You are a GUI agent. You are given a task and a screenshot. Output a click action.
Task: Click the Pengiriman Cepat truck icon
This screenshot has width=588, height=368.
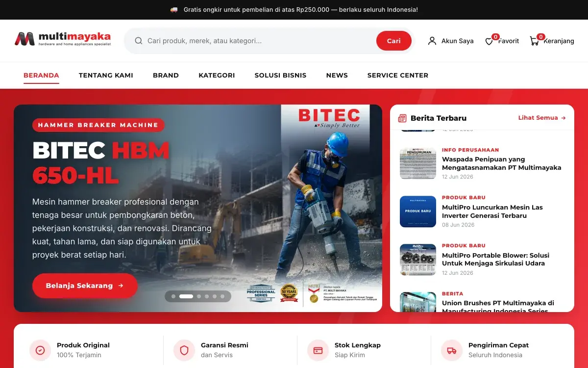click(x=452, y=350)
